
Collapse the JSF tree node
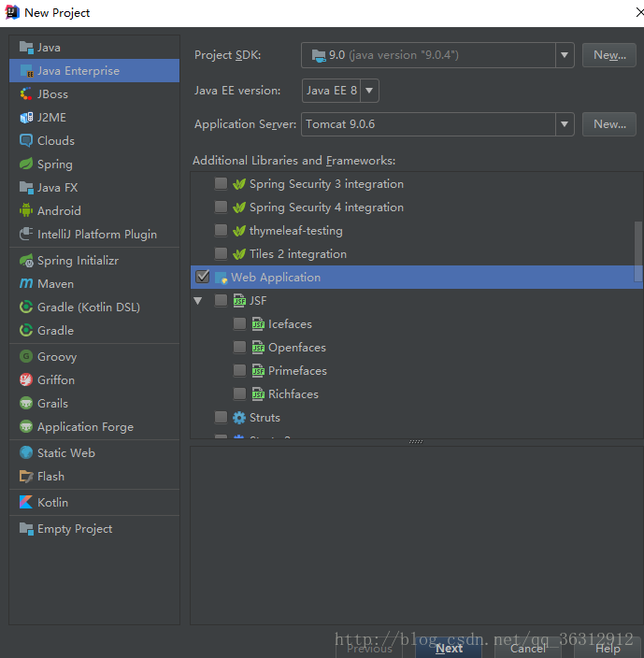198,301
